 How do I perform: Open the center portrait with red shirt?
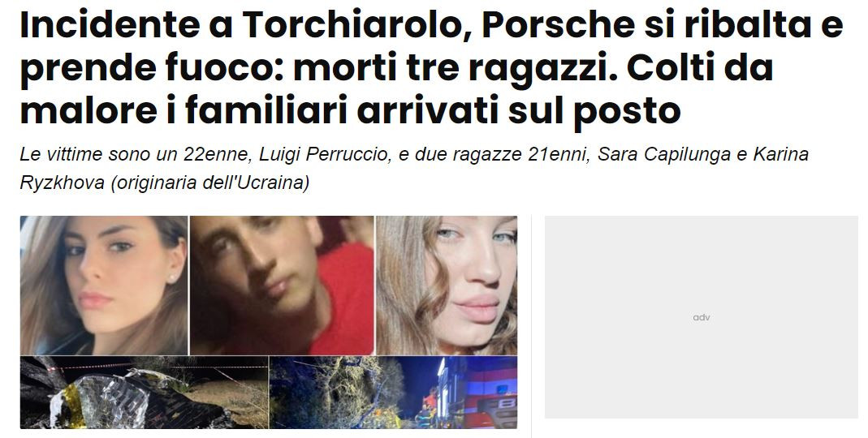tap(283, 286)
